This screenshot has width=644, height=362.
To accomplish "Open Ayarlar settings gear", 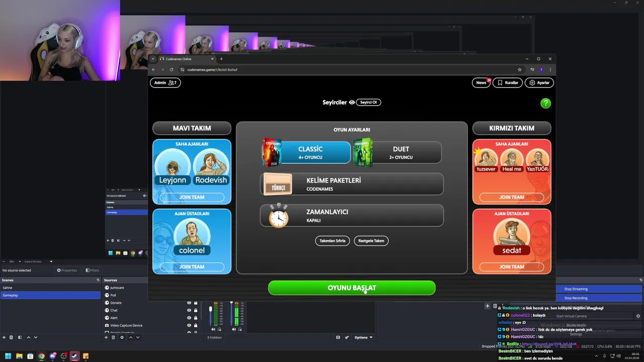I will [x=539, y=82].
